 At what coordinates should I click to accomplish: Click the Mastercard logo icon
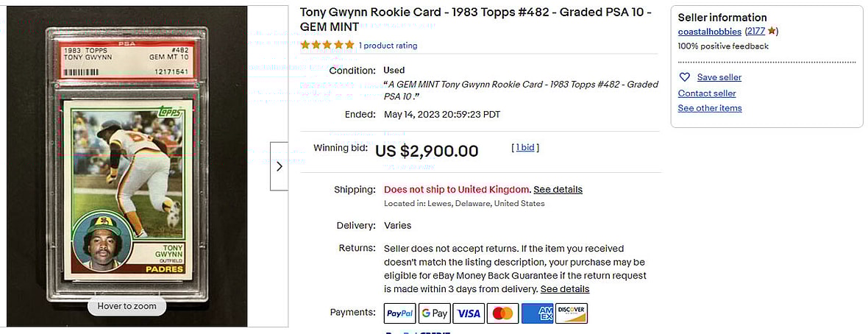[x=502, y=313]
